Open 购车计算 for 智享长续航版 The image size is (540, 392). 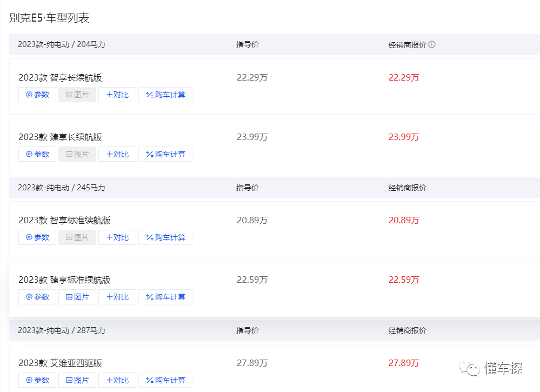[165, 95]
